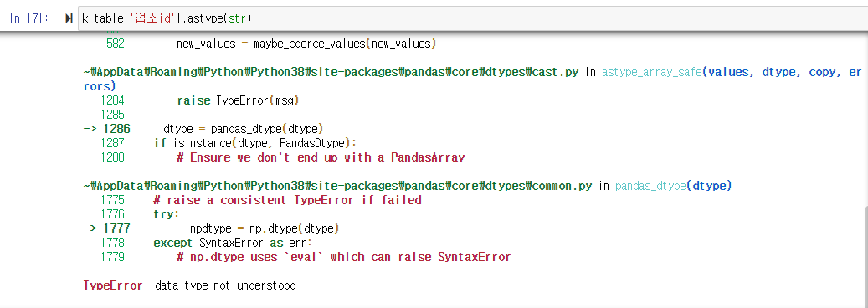Click line 1284 raise TypeError(msg)

[x=200, y=100]
